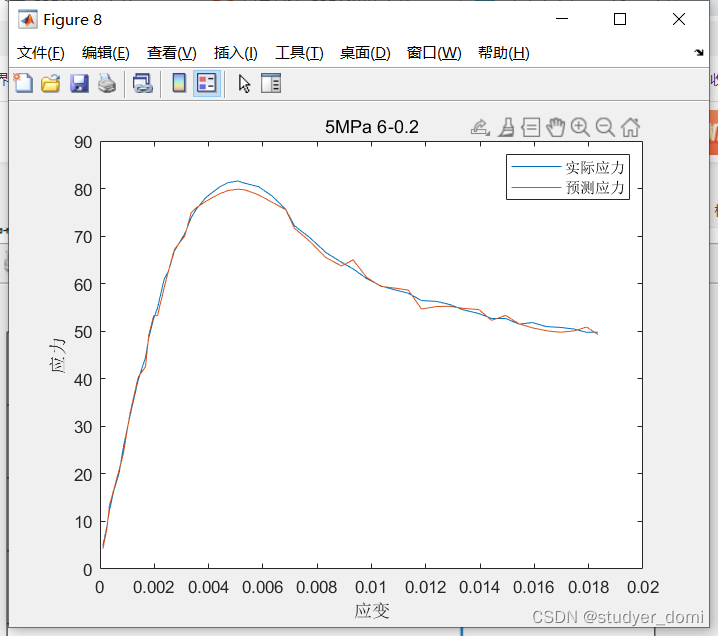
Task: Click the y-axis label 应力
Action: [x=58, y=355]
